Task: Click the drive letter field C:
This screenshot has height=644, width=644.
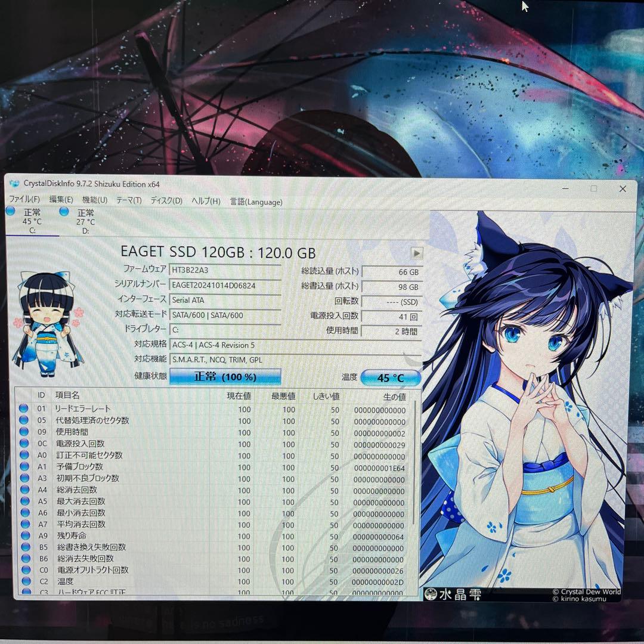Action: pos(225,330)
